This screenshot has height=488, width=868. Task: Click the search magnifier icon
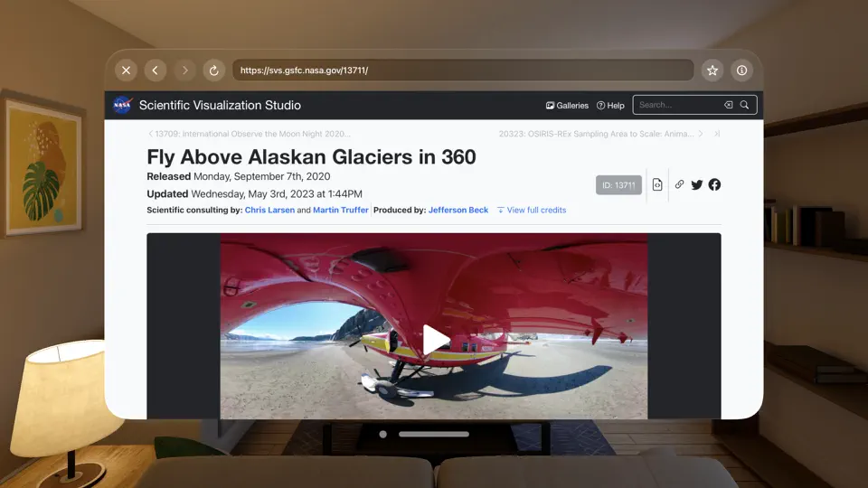coord(744,105)
